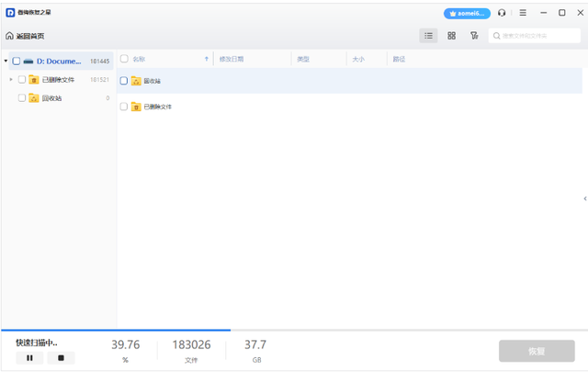Check the 回收站 row checkbox in file list

[124, 81]
